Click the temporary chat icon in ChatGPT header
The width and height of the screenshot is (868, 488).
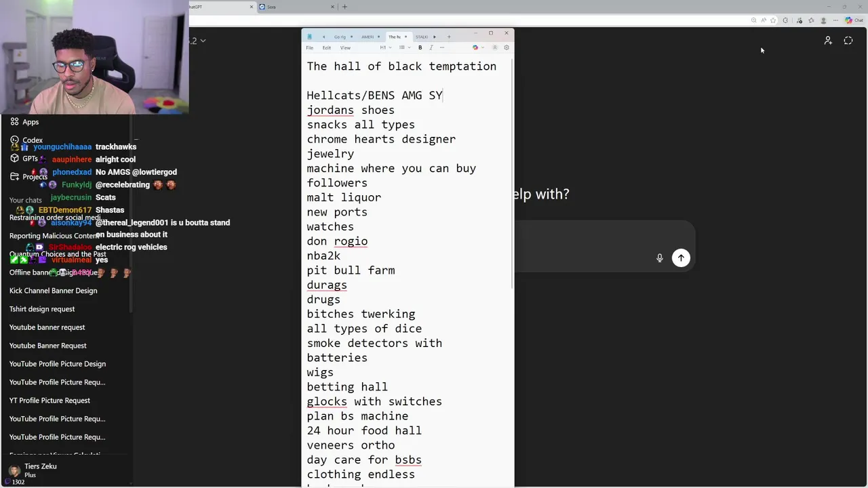click(848, 41)
